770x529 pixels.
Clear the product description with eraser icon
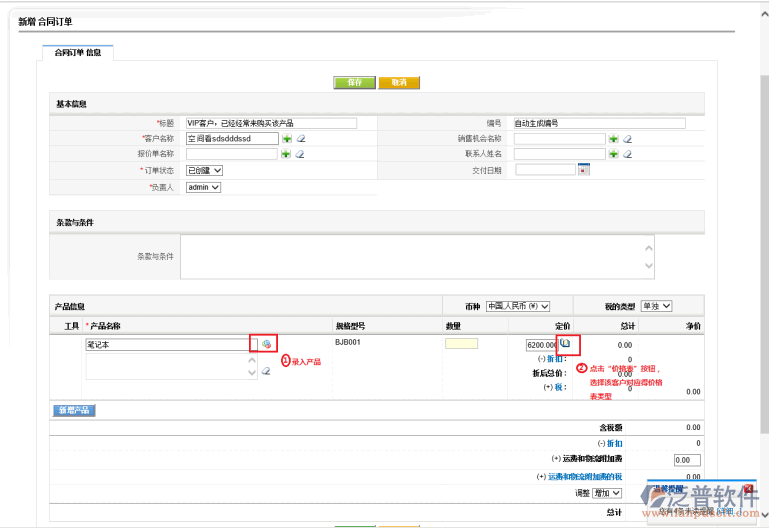[266, 371]
